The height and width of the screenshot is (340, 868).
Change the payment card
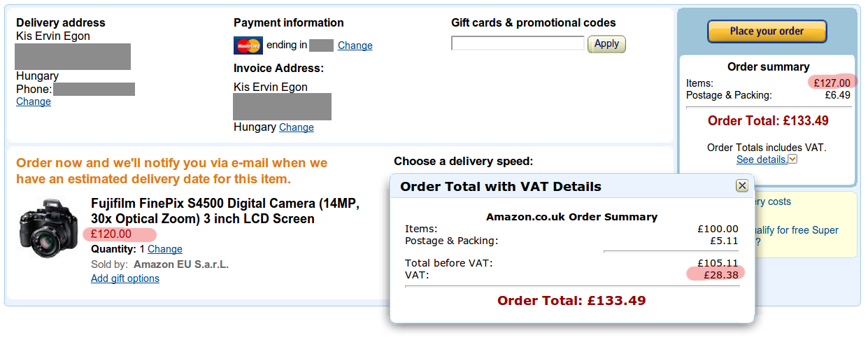click(x=355, y=45)
